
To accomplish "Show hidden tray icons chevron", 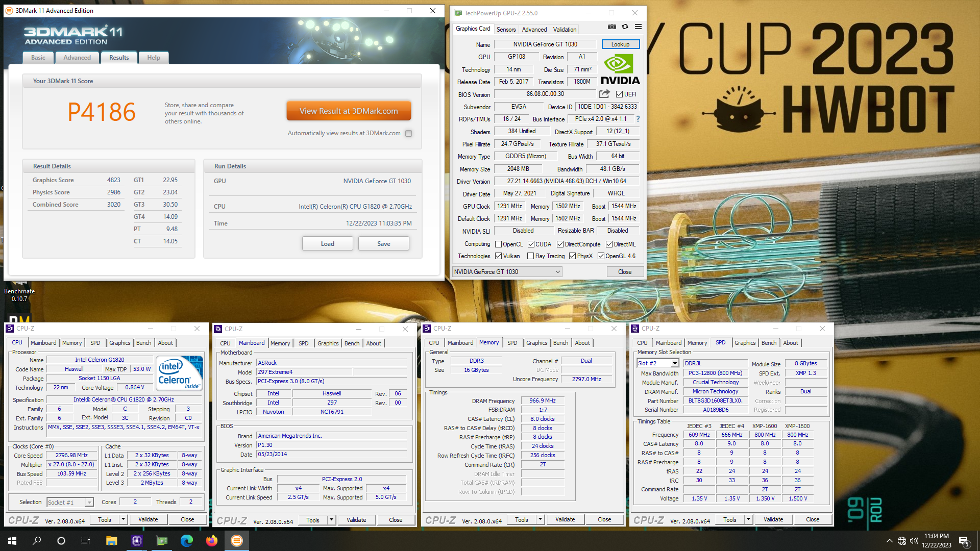I will 889,541.
